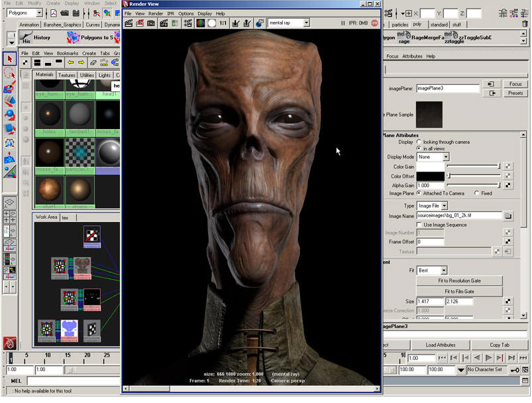Click the Frame Offset input field
532x403 pixels.
pyautogui.click(x=430, y=242)
